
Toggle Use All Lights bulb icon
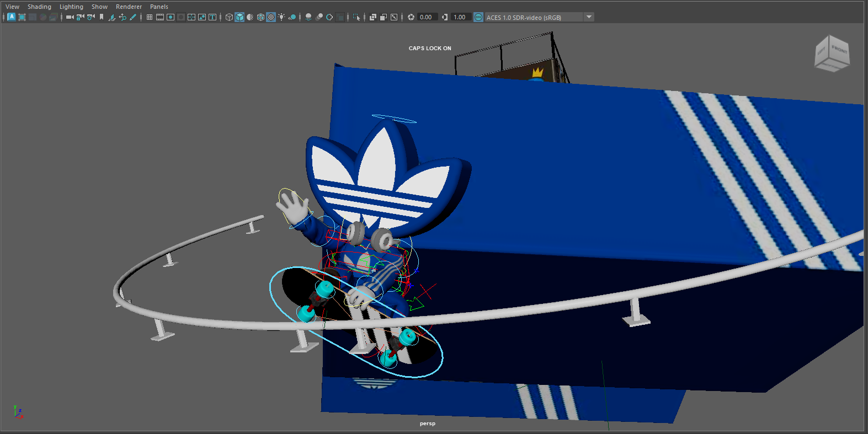(x=281, y=17)
